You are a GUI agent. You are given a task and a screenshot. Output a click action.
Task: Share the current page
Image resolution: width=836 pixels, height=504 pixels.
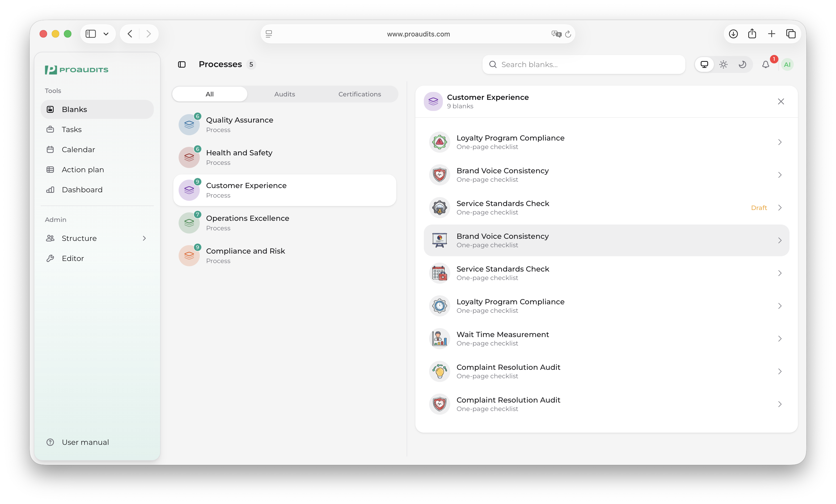point(752,34)
